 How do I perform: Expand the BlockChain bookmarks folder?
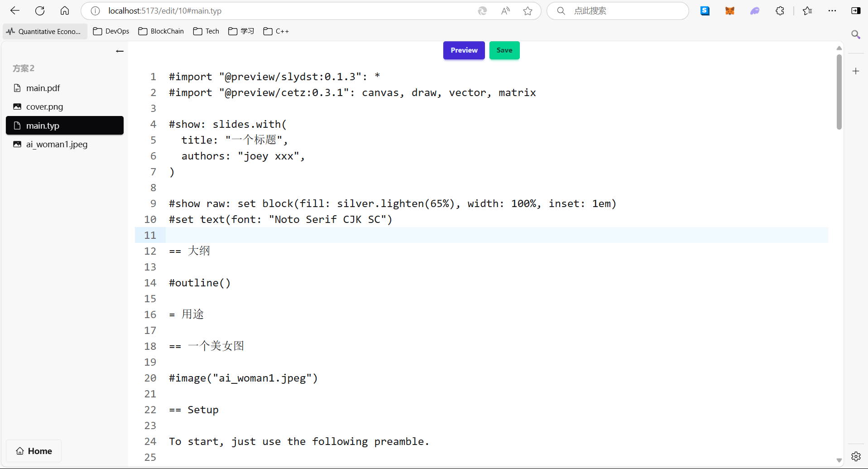point(161,31)
